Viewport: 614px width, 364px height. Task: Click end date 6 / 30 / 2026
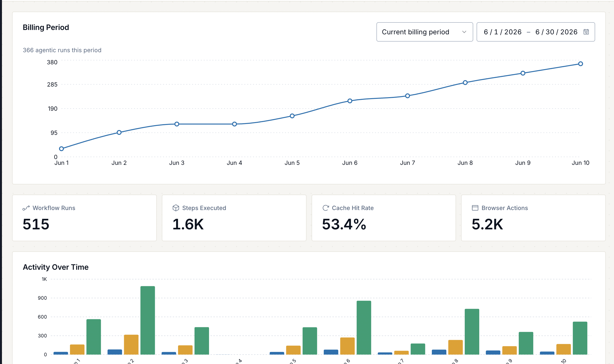click(x=556, y=32)
